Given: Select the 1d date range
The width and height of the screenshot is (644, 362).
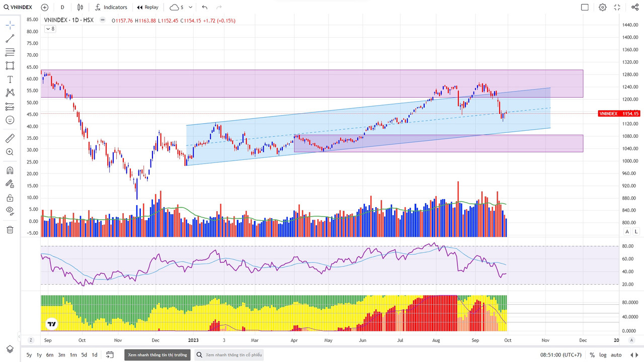Looking at the screenshot, I should click(94, 355).
